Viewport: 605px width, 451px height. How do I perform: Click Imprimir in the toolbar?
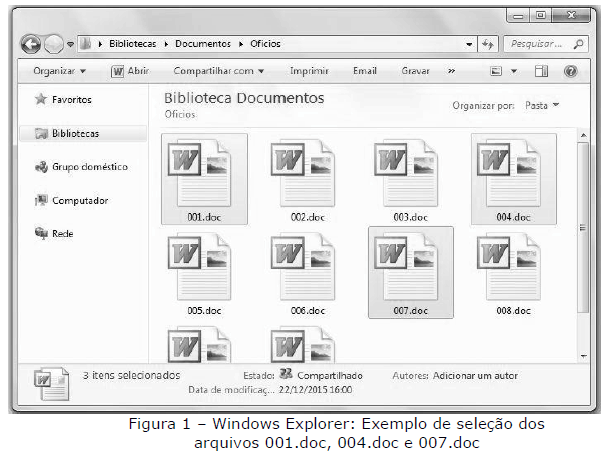[309, 72]
